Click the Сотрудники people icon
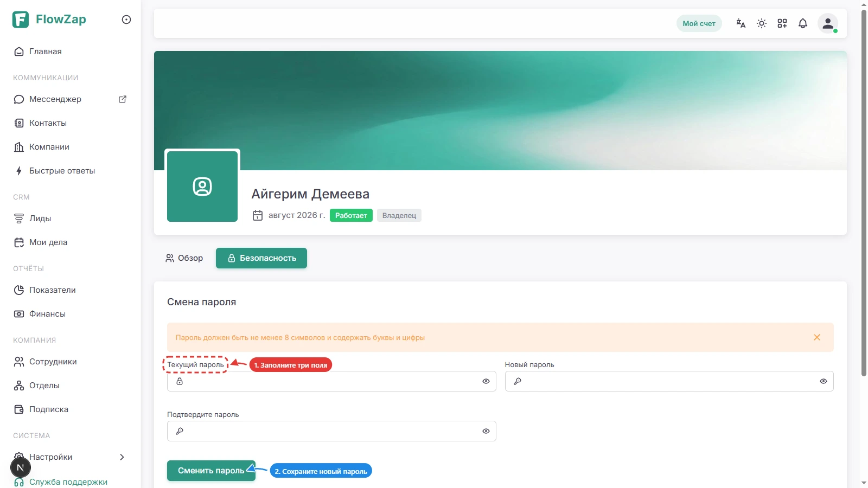The width and height of the screenshot is (868, 488). (19, 362)
